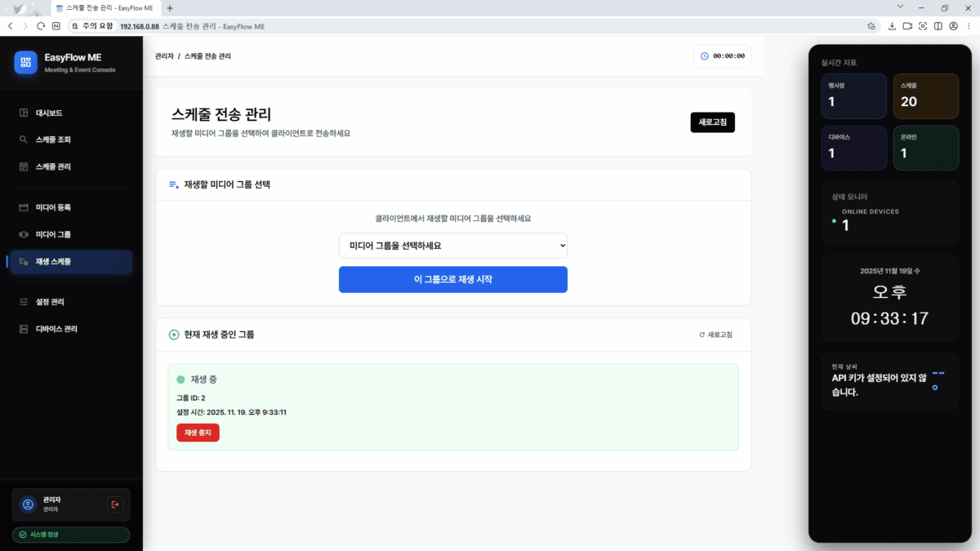Select the 스케줄 조회 magnifier icon

[25, 139]
